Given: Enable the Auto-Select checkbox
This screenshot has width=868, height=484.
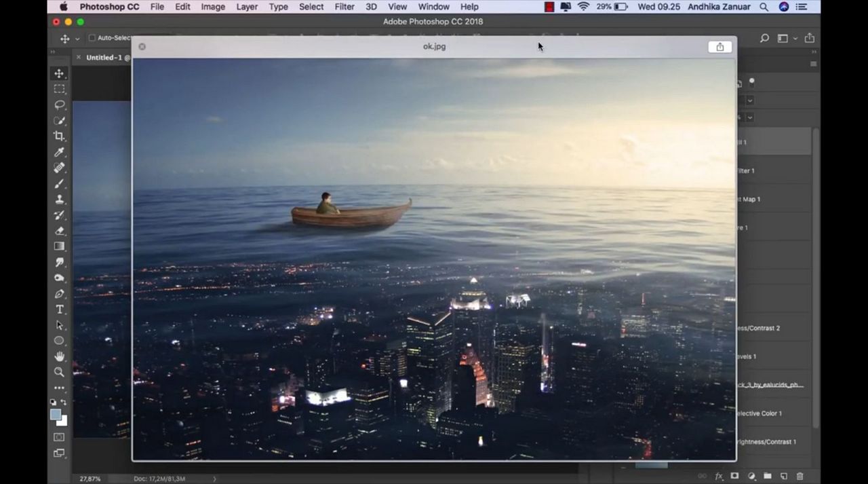Looking at the screenshot, I should (x=92, y=38).
